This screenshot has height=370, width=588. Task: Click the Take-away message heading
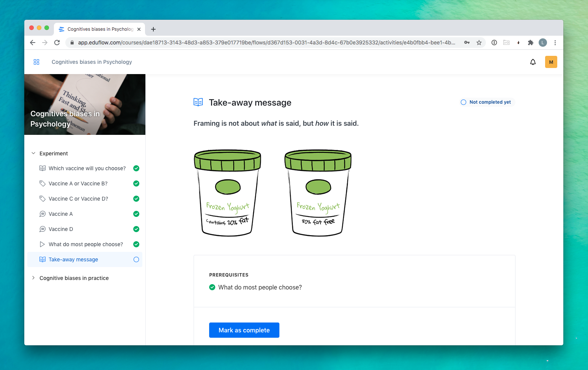tap(250, 103)
